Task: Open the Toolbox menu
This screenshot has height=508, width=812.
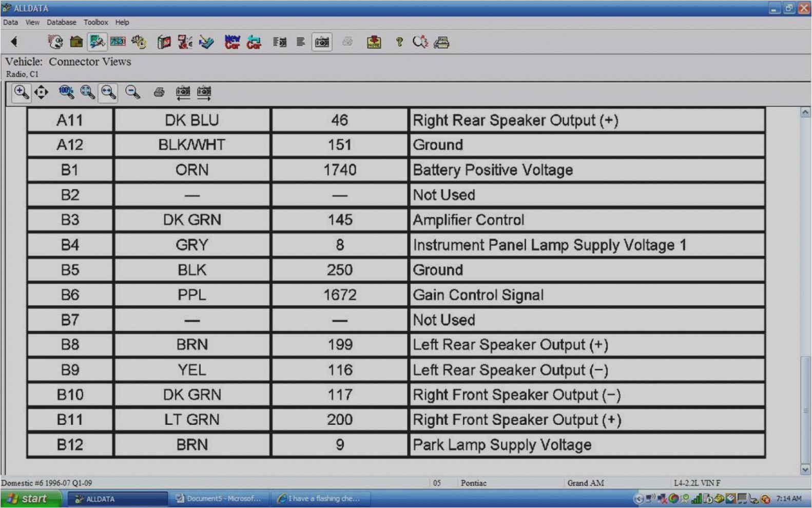Action: tap(96, 23)
